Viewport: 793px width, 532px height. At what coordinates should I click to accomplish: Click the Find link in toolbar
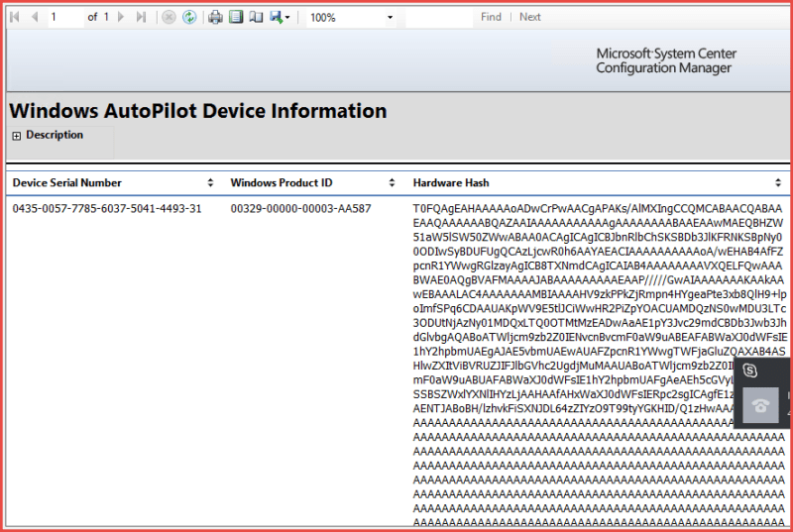tap(491, 17)
